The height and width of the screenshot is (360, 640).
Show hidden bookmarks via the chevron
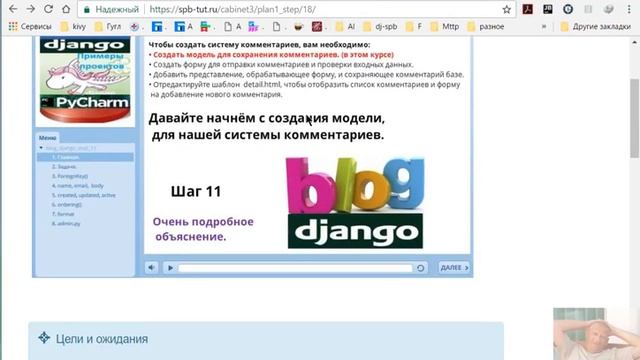click(544, 27)
